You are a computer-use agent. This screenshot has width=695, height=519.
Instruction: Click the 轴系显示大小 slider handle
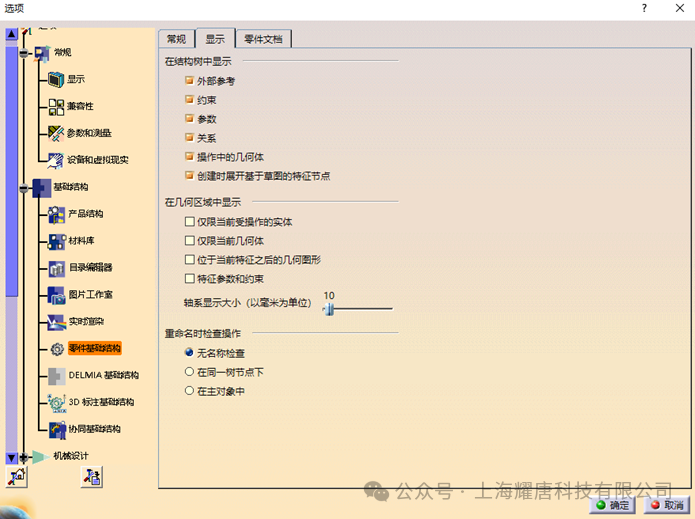pyautogui.click(x=327, y=309)
